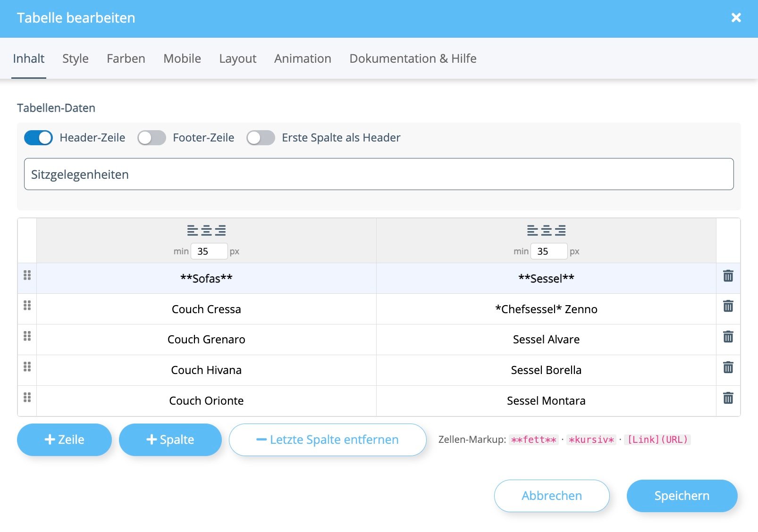Screen dimensions: 758x532
Task: Edit the **Sessel** header cell
Action: [546, 278]
